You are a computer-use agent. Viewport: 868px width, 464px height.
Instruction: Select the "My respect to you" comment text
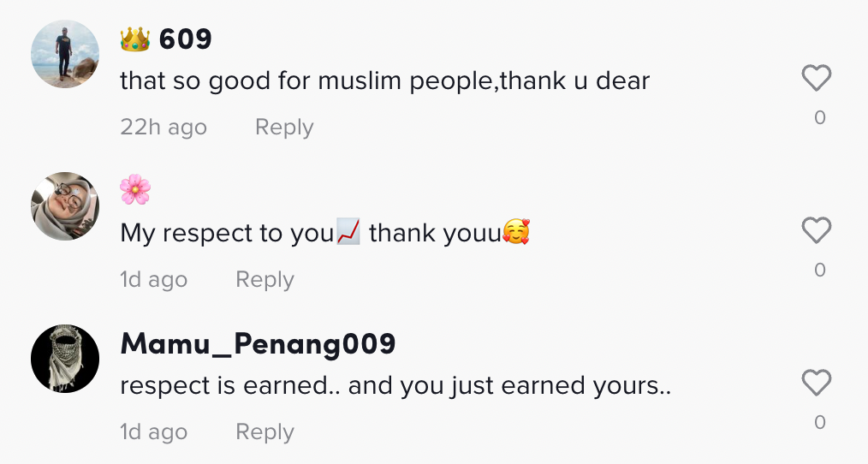click(x=324, y=233)
